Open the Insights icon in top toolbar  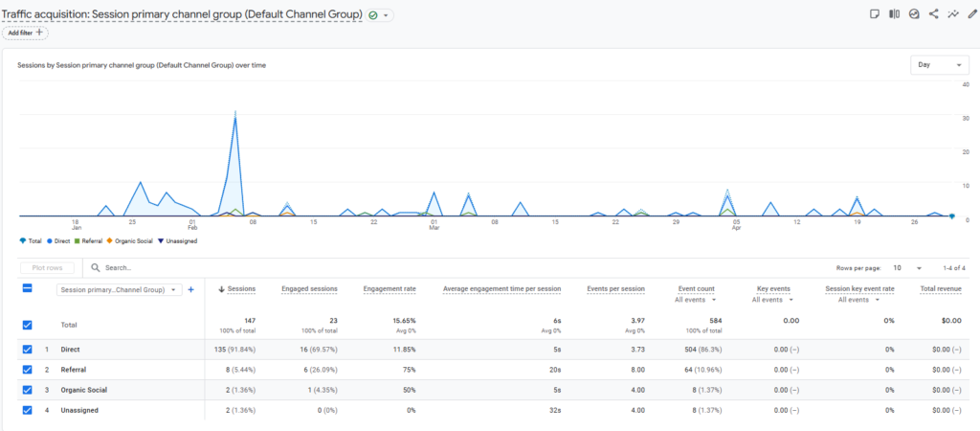pyautogui.click(x=914, y=14)
